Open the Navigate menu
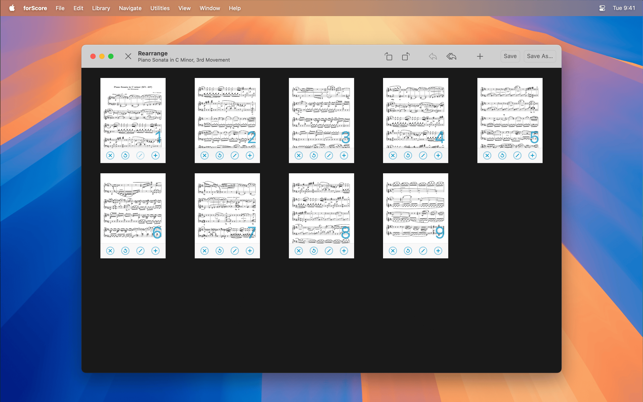 coord(130,8)
